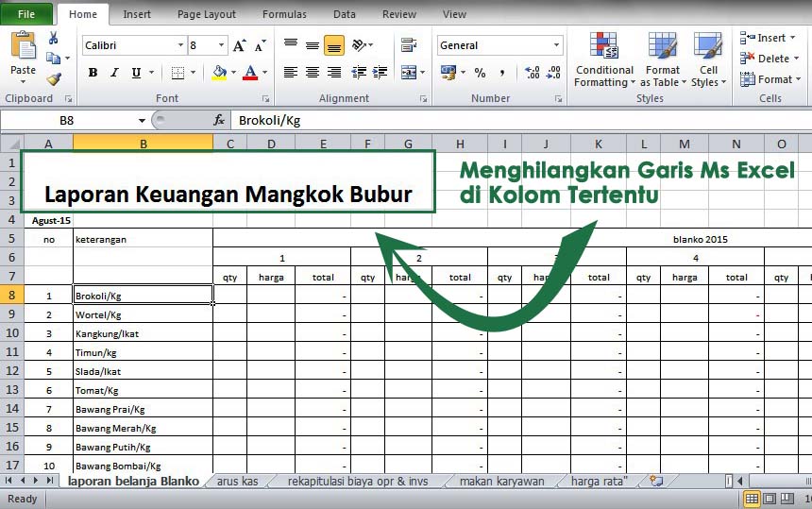Screen dimensions: 812x509
Task: Go to last sheet with tab navigation arrow
Action: pyautogui.click(x=50, y=481)
